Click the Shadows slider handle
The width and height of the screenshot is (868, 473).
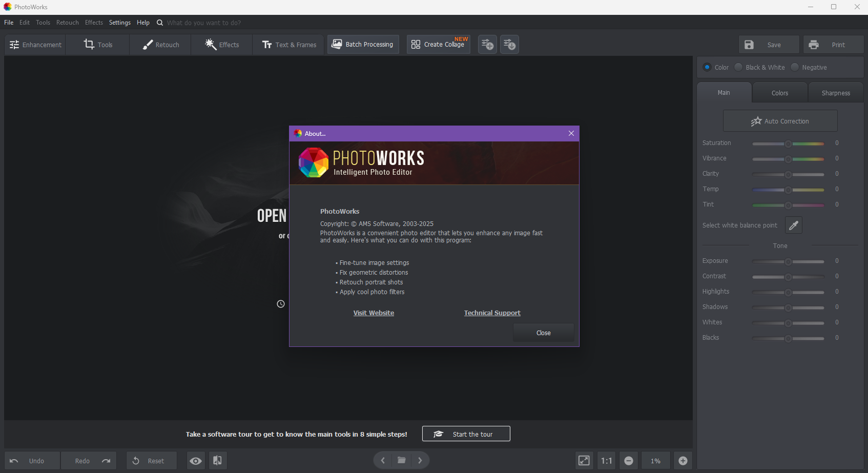pos(789,308)
